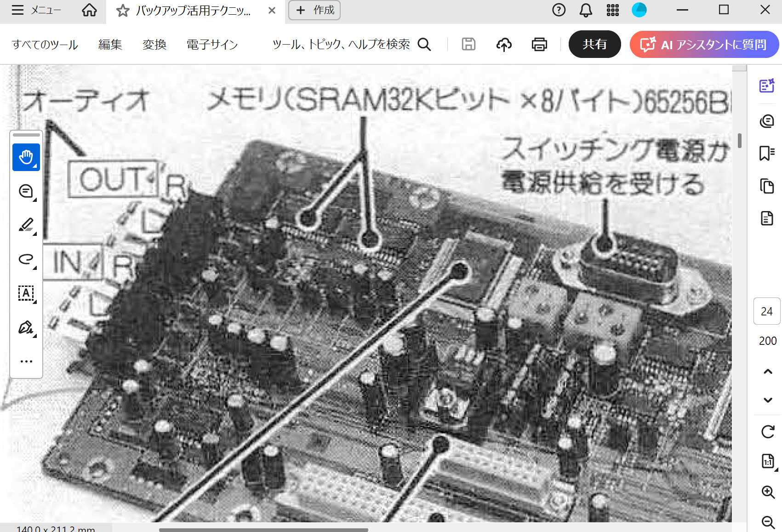Screen dimensions: 782x532
Task: Rotate the page view
Action: point(768,432)
